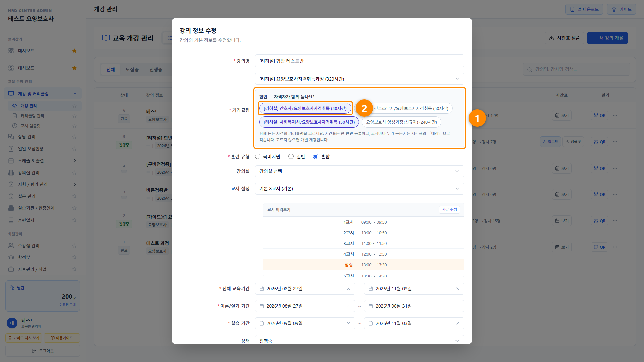This screenshot has width=644, height=362.
Task: Open QR for first course row
Action: click(x=599, y=115)
